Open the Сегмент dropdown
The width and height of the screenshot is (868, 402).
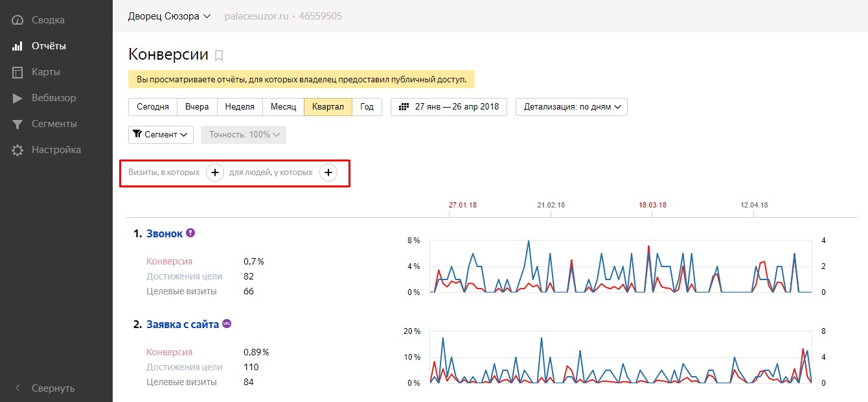tap(161, 134)
